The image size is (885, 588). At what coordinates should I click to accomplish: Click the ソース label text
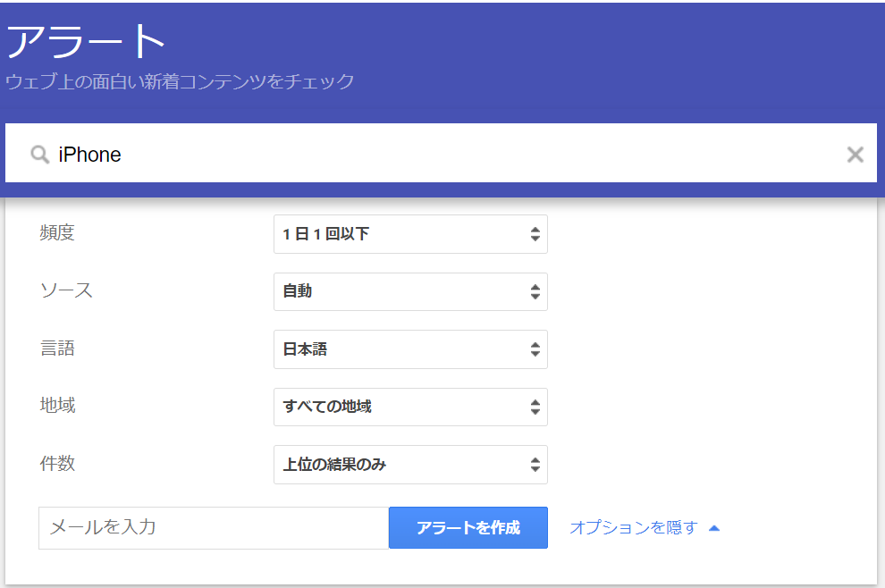[x=66, y=290]
